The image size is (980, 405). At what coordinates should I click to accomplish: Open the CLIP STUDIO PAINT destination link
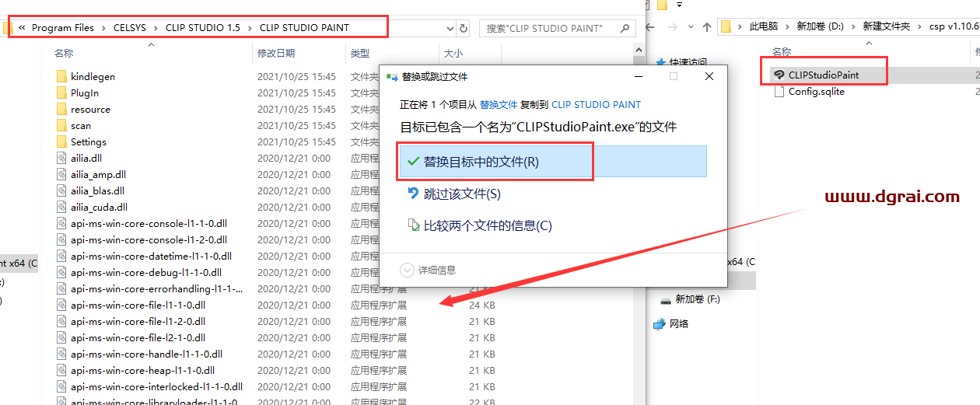[x=597, y=104]
